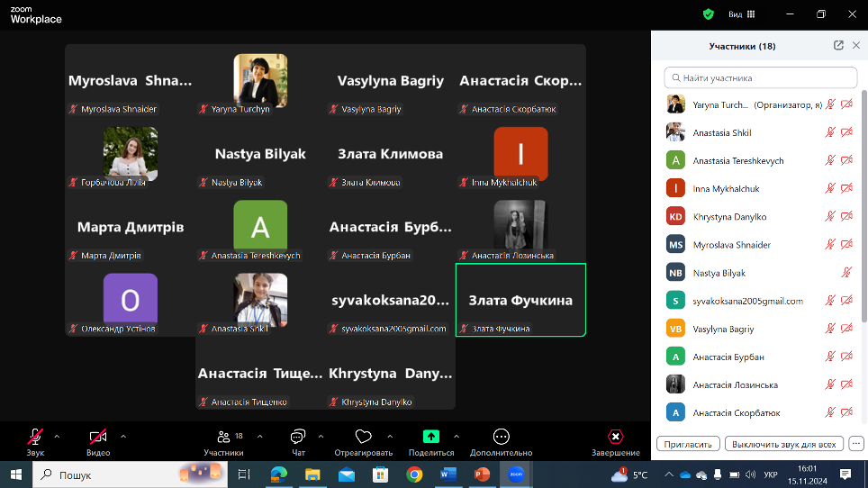Click Anastasia Shkil muted microphone icon in list
Image resolution: width=868 pixels, height=488 pixels.
coord(830,132)
